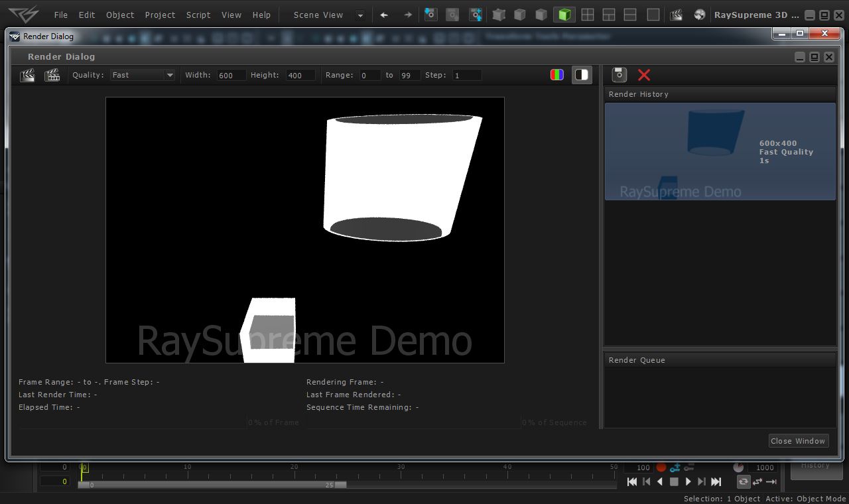Save render with the floppy disk icon
Image resolution: width=849 pixels, height=504 pixels.
click(619, 75)
